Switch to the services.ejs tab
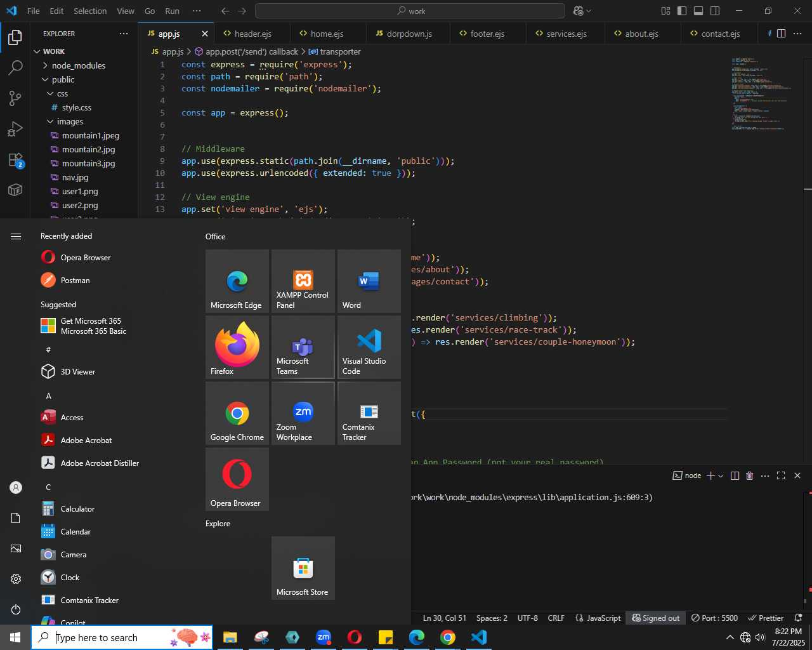Viewport: 812px width, 650px height. click(x=566, y=34)
